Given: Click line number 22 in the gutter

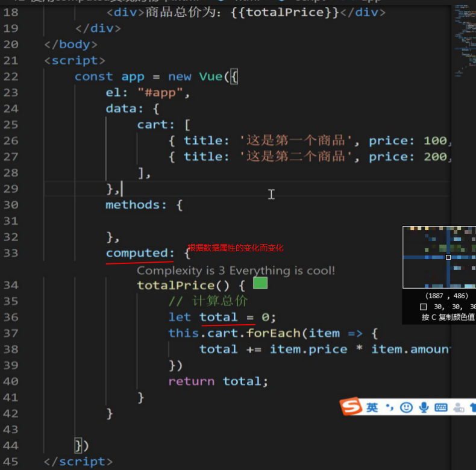Looking at the screenshot, I should click(x=11, y=77).
